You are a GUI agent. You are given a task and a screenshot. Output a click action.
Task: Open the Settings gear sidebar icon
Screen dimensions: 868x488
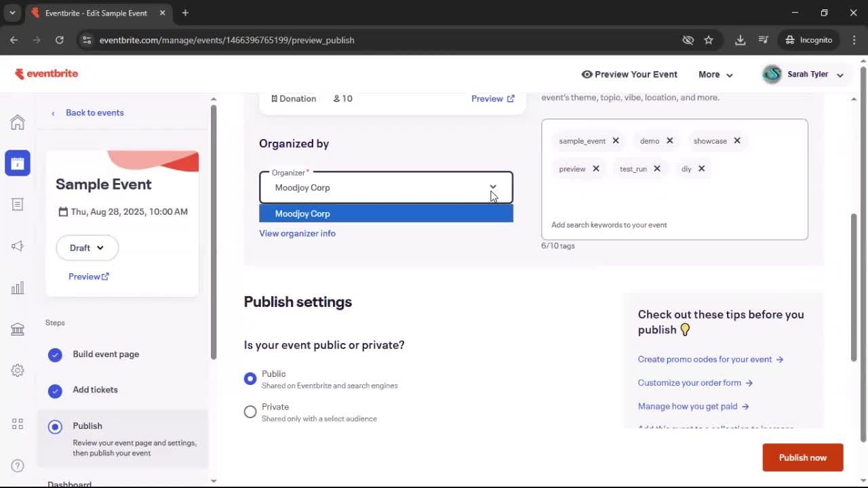18,371
